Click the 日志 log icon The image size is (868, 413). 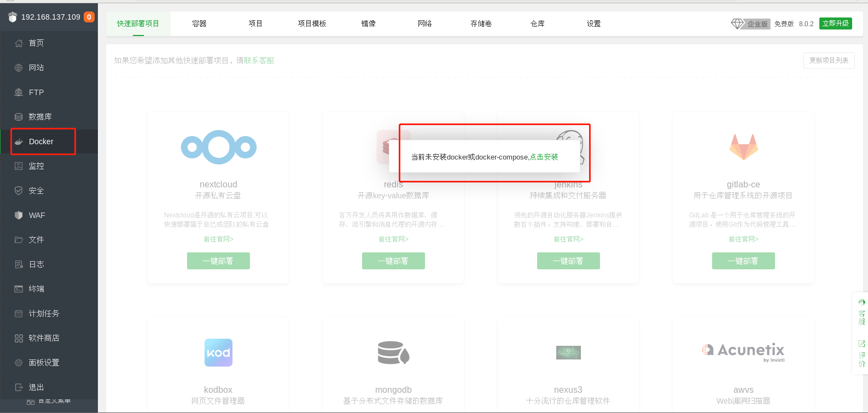point(19,264)
